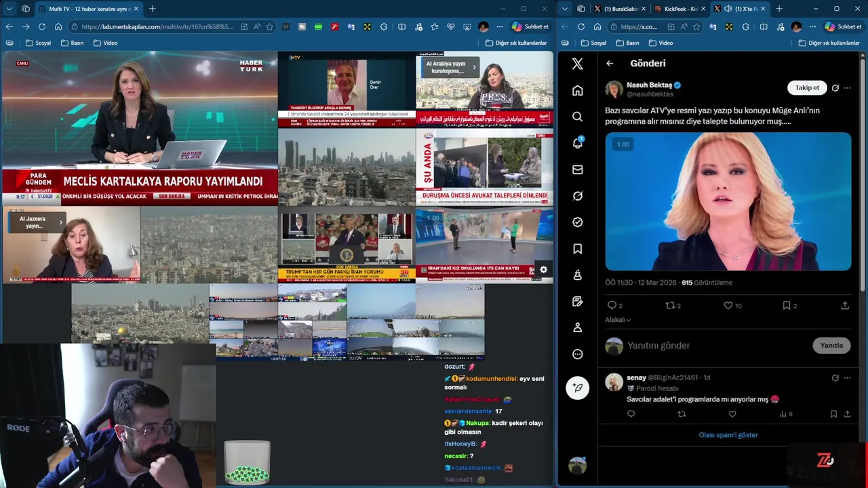Image resolution: width=868 pixels, height=488 pixels.
Task: Open X home from sidebar
Action: 578,90
